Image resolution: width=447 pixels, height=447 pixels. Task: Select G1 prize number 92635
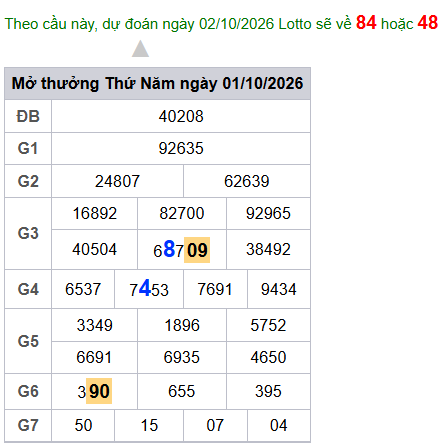coord(181,149)
